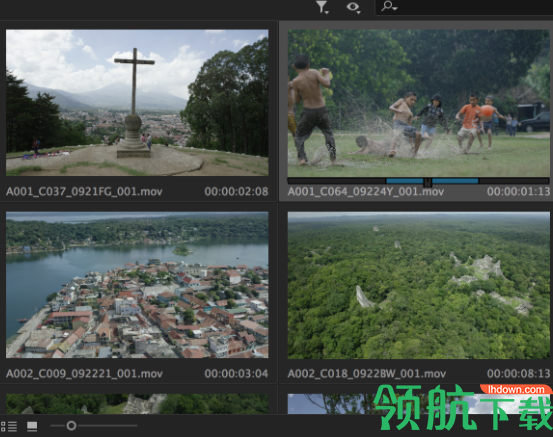Click filename A001_C037_0921FG_001.mov

84,192
